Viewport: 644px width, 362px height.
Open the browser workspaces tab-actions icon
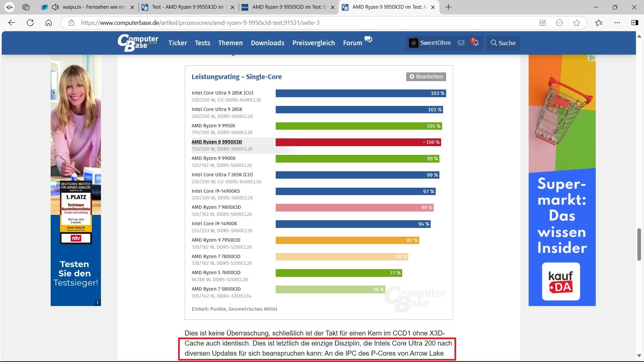26,7
